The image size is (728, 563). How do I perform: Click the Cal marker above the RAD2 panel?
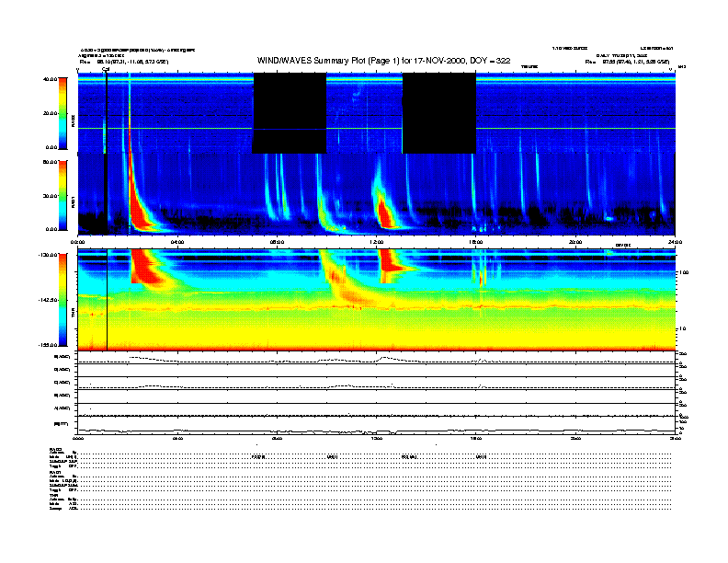coord(106,70)
